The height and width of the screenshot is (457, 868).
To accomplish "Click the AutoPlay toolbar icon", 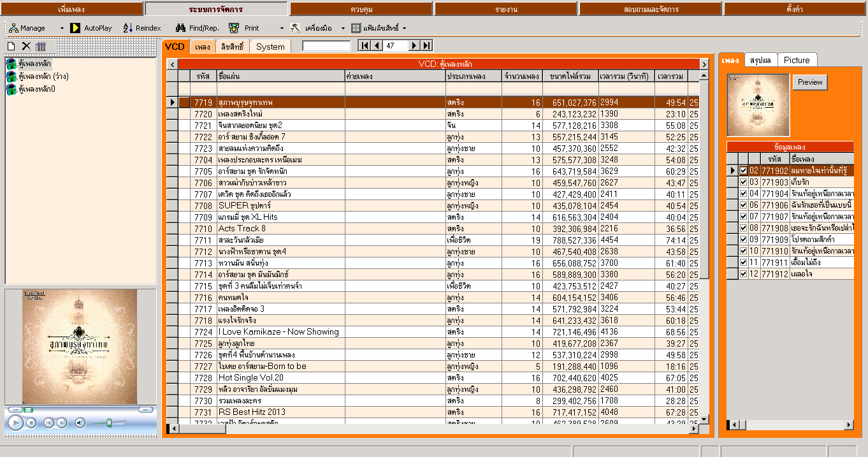I will pos(75,28).
